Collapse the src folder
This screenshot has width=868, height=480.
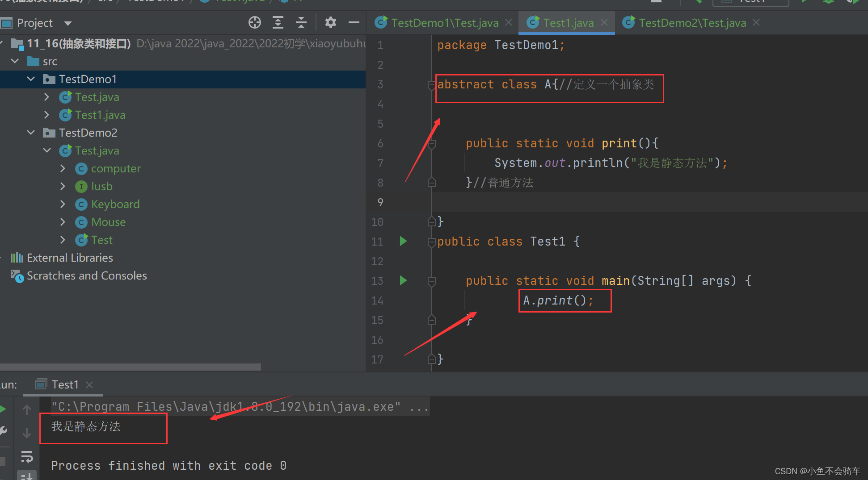pos(15,61)
